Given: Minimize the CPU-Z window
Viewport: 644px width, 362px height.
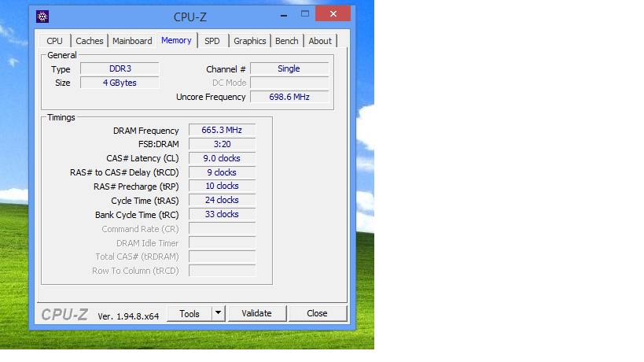Looking at the screenshot, I should tap(284, 16).
